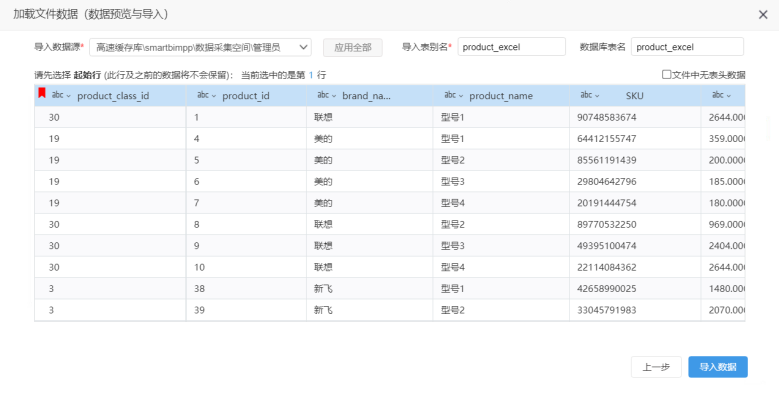Click the 数据库表名 input field
Screen dimensions: 780x396
[x=687, y=47]
